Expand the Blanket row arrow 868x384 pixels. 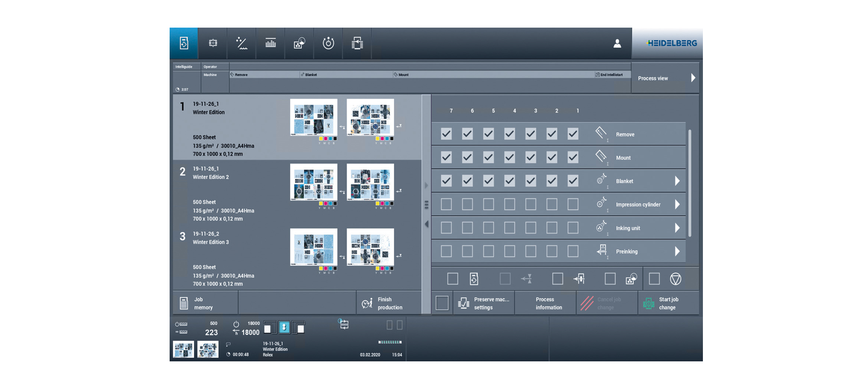[x=677, y=181]
